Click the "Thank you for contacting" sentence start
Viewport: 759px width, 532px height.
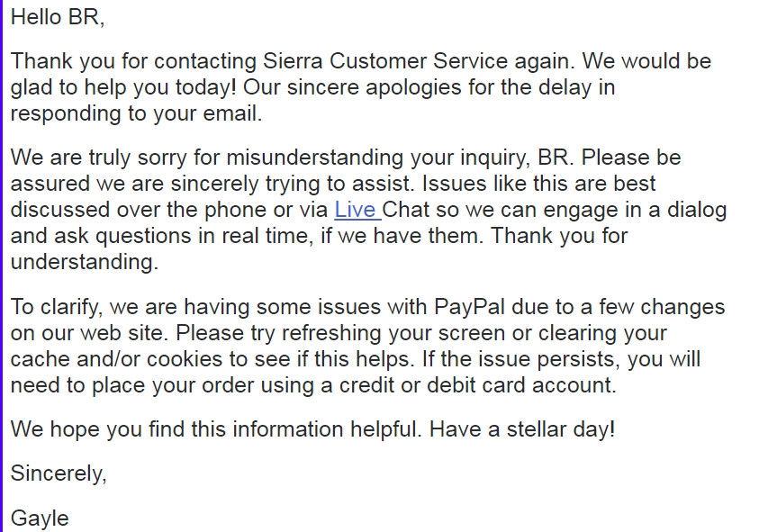[x=133, y=61]
